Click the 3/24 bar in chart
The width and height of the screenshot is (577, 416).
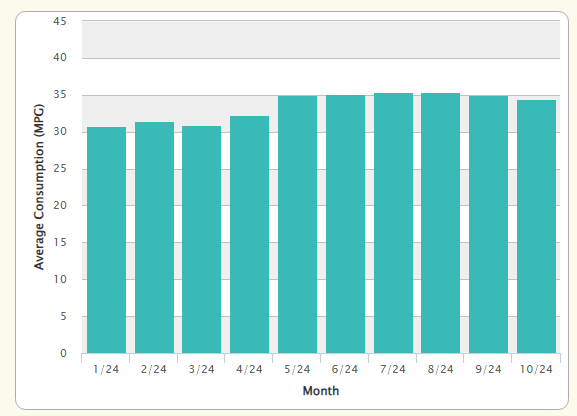(201, 239)
